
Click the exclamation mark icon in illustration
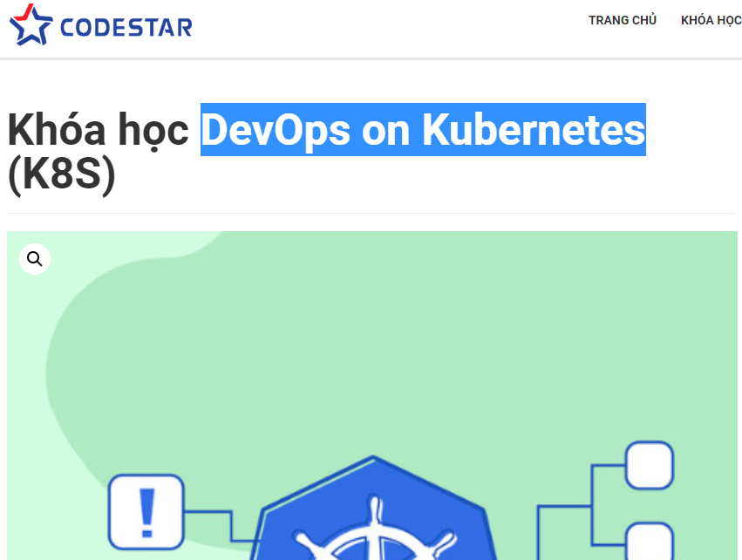click(146, 513)
